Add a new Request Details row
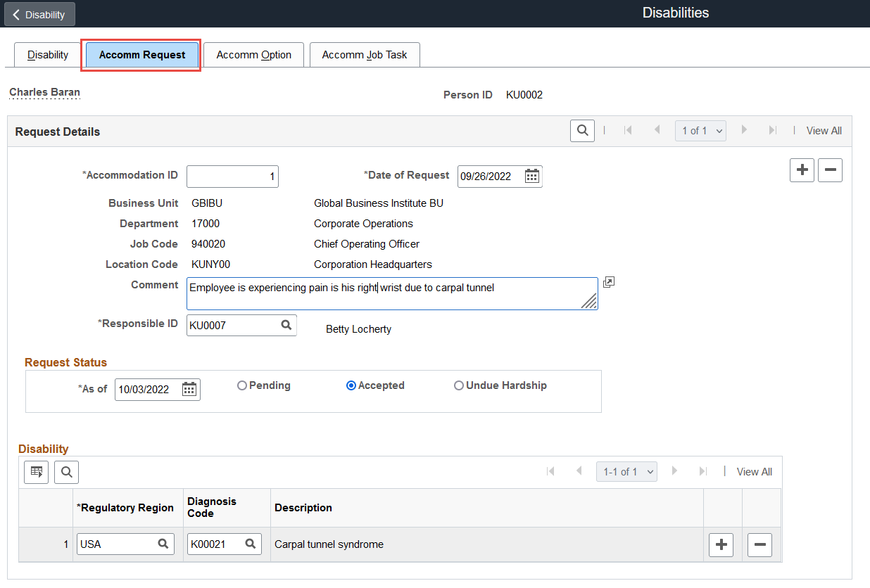The image size is (870, 588). tap(802, 170)
